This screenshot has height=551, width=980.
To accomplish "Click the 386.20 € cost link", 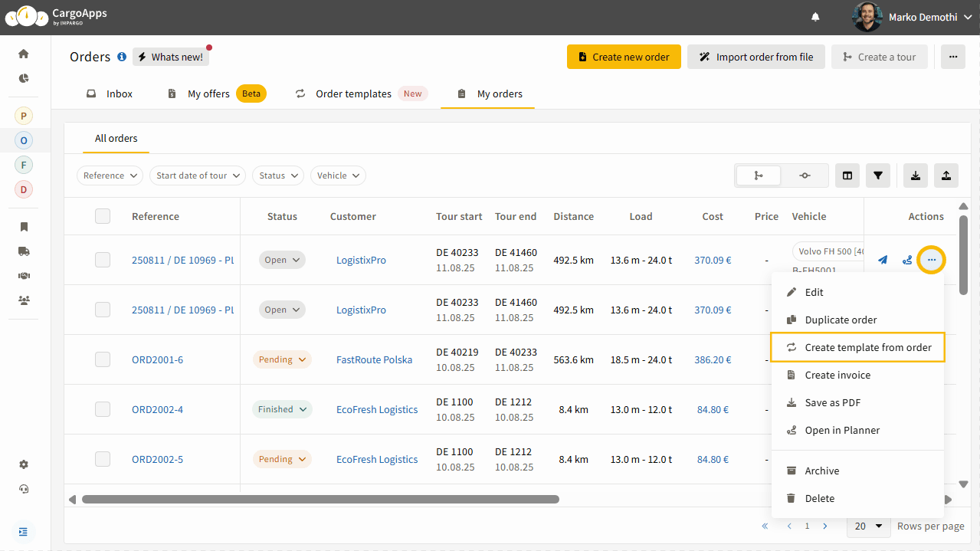I will point(713,359).
